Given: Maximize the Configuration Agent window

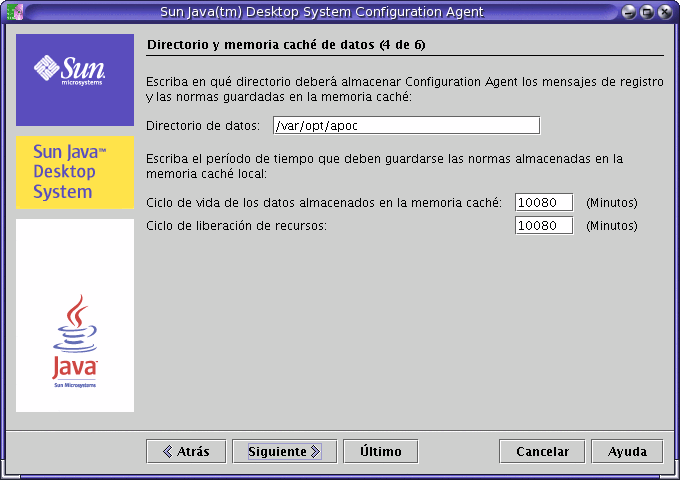Looking at the screenshot, I should pos(647,12).
